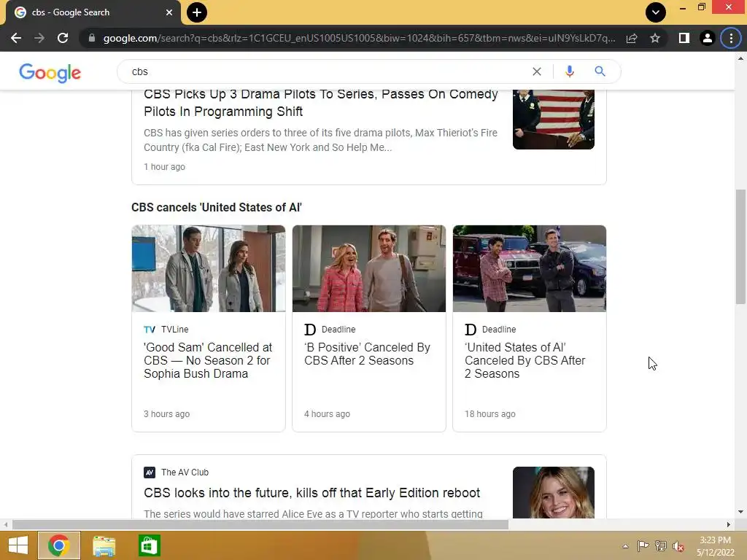
Task: Click Deadline source on United States of Al card
Action: (x=499, y=330)
